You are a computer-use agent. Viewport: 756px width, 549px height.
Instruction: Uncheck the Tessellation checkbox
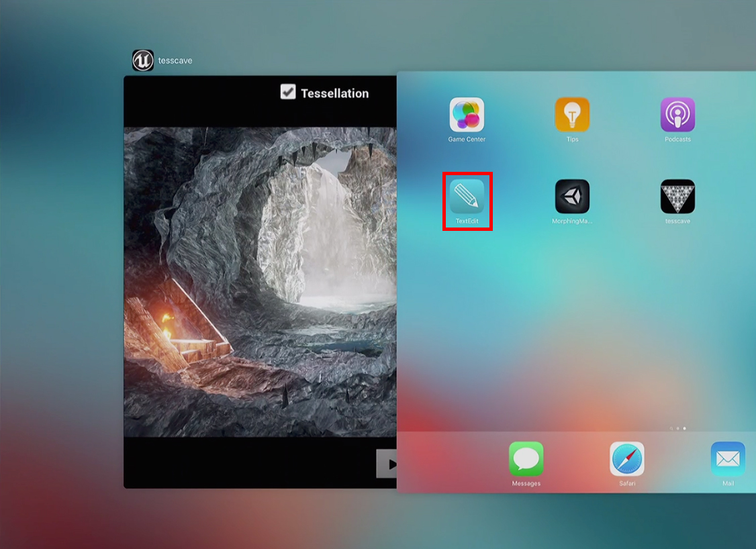288,92
